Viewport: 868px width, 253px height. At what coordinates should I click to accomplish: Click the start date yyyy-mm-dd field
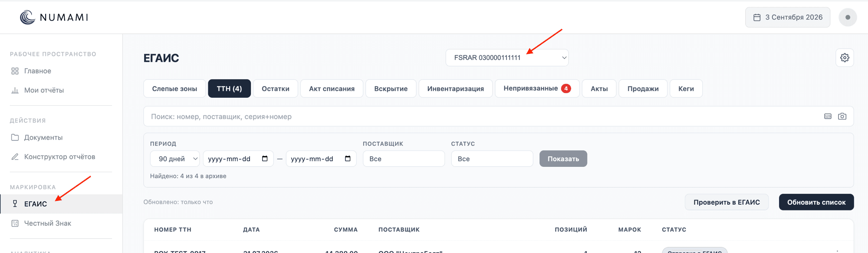click(x=238, y=159)
